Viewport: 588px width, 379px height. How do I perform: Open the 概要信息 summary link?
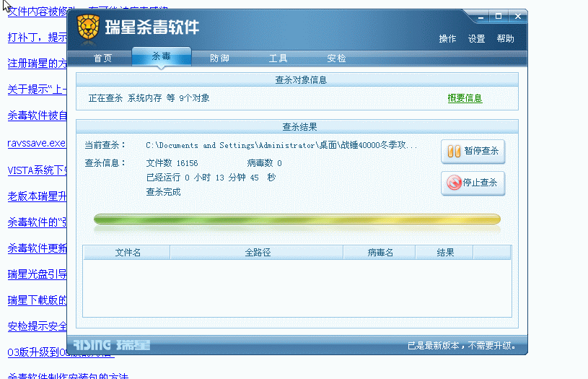(465, 98)
